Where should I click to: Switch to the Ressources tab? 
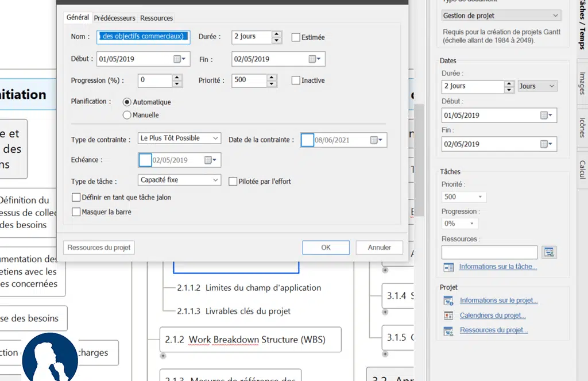(x=156, y=18)
